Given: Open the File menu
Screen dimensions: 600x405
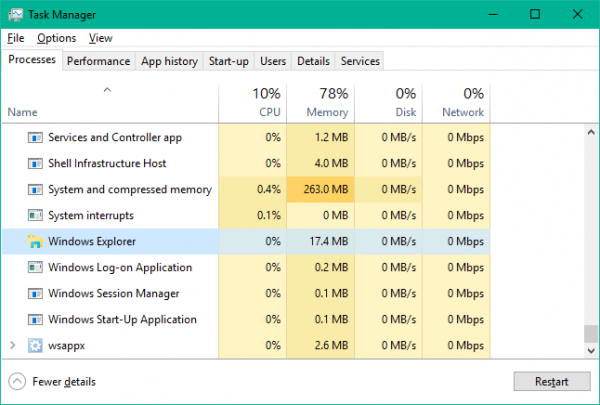Looking at the screenshot, I should (x=15, y=38).
